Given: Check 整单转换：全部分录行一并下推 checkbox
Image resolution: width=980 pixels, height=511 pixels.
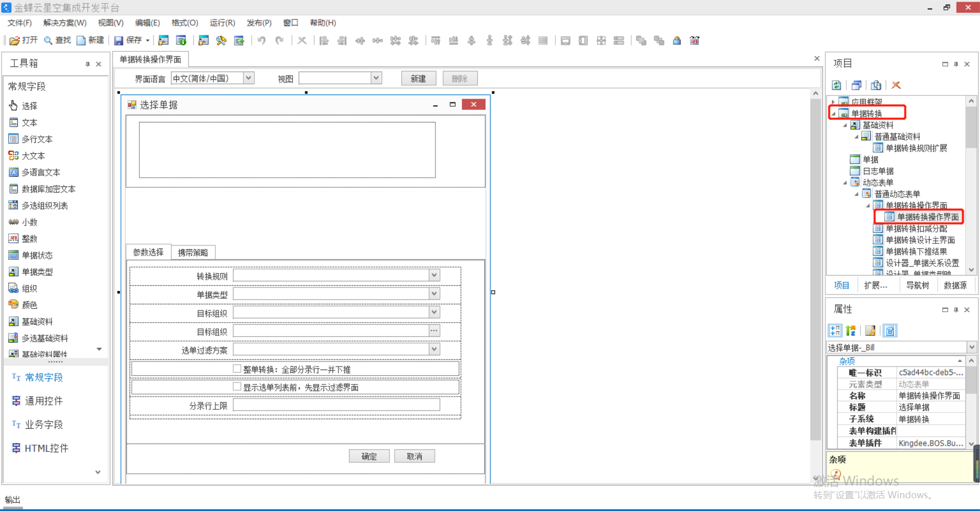Looking at the screenshot, I should click(x=237, y=369).
